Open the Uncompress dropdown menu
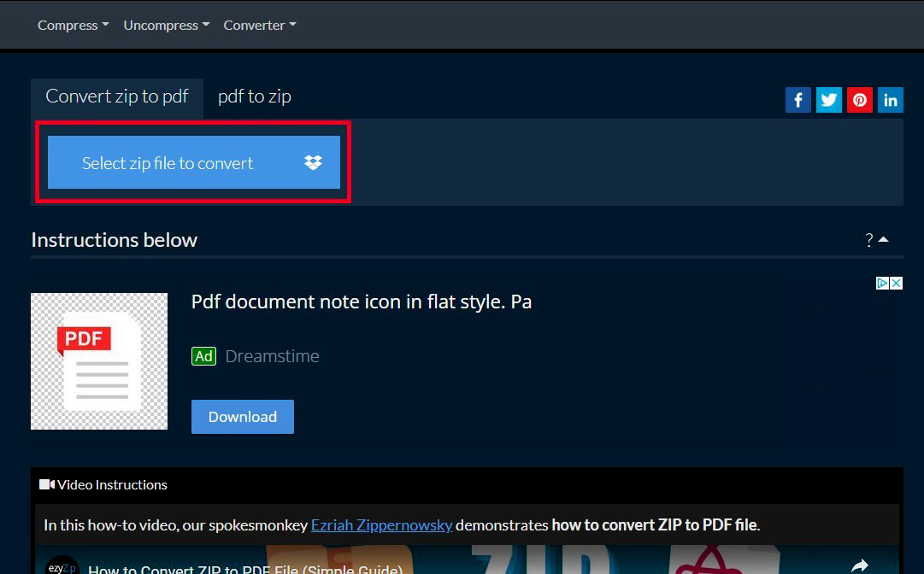The width and height of the screenshot is (924, 574). (x=166, y=26)
